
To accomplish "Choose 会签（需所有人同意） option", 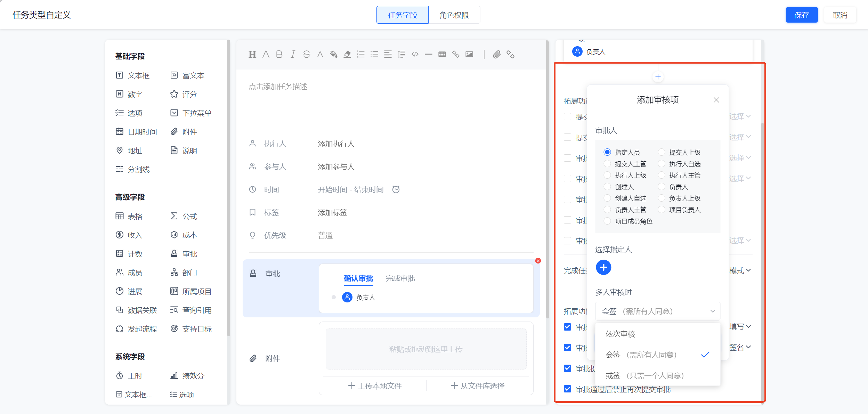I will [x=658, y=355].
